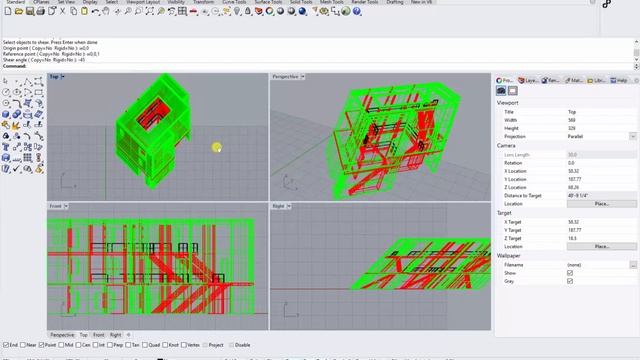Click the Command prompt input line
The image size is (640, 360).
318,66
